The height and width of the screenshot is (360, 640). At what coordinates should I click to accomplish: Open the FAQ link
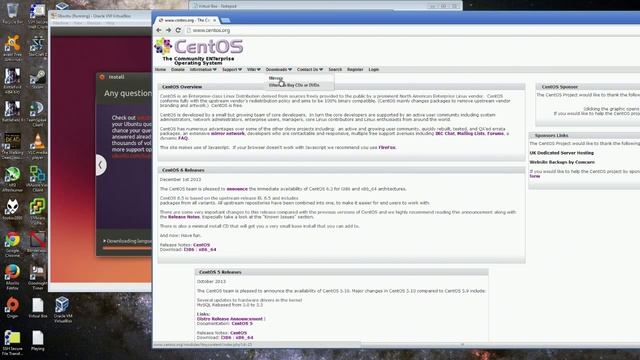(183, 138)
